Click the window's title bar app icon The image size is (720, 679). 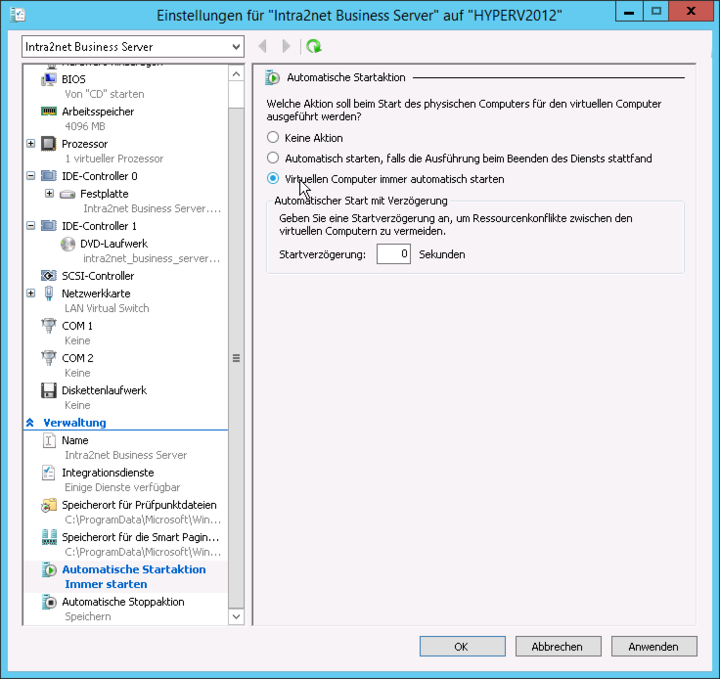[x=17, y=15]
